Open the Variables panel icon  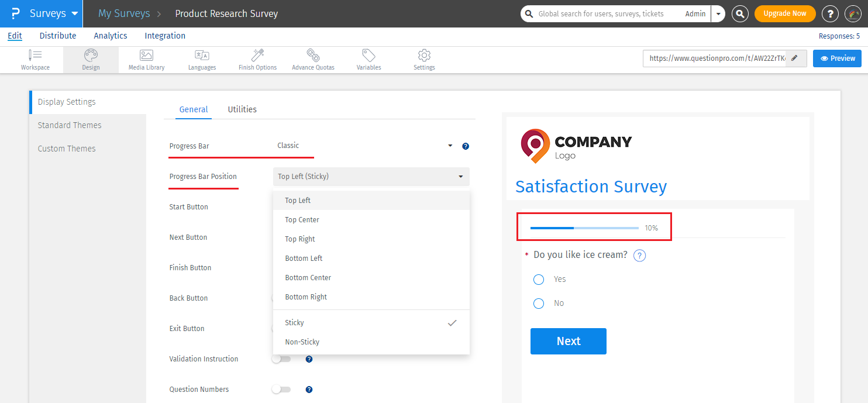(x=368, y=59)
